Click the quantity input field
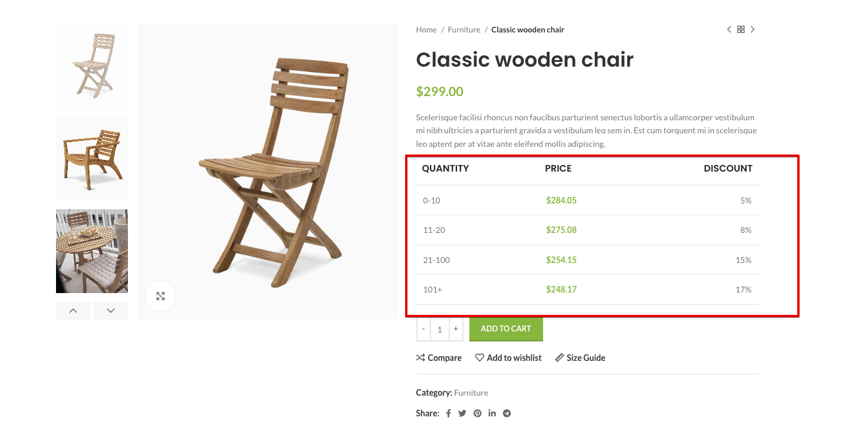 click(440, 330)
